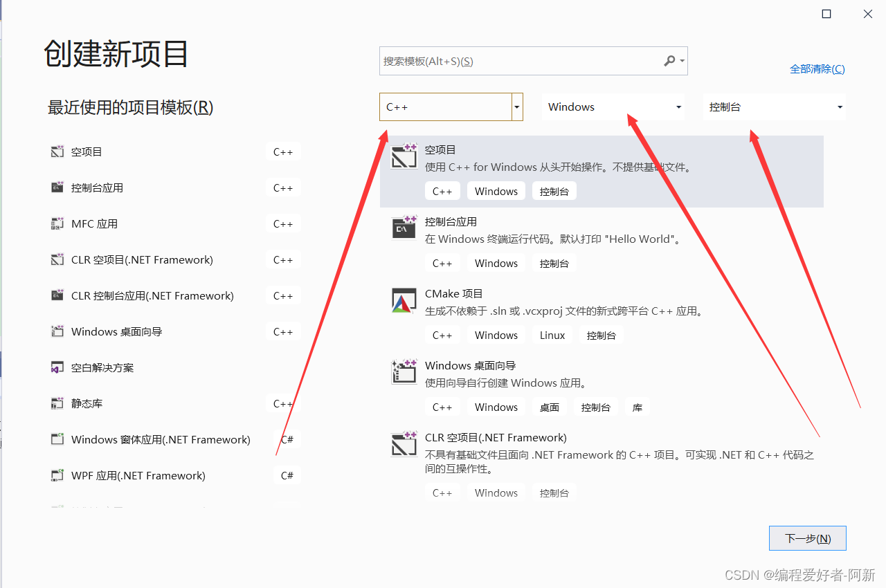Choose WPF 应用(.NET Framework) recent template
886x588 pixels.
(176, 475)
